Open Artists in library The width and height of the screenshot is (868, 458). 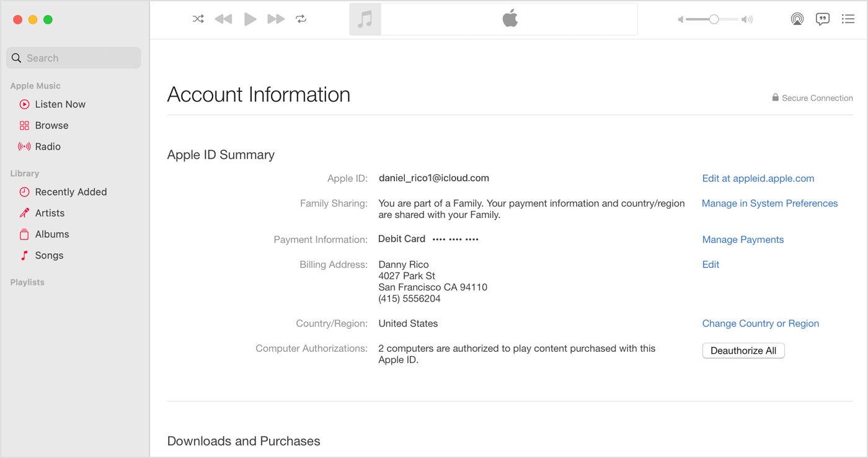(x=50, y=213)
